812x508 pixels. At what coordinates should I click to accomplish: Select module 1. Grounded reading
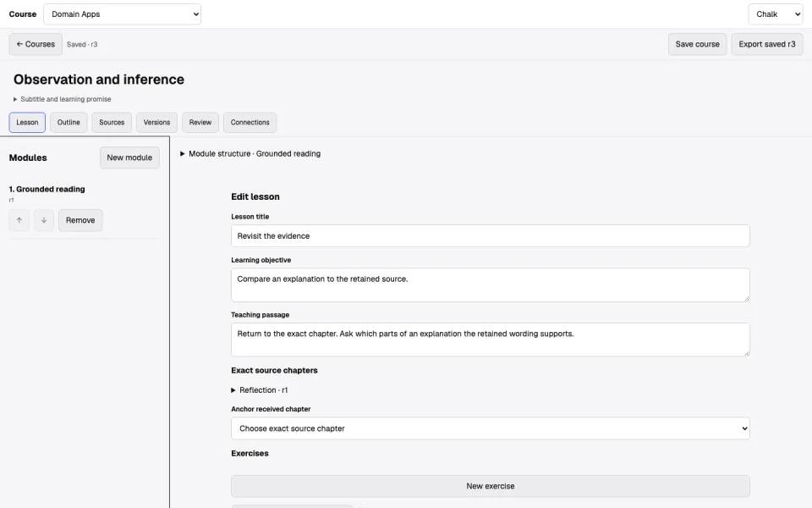47,189
